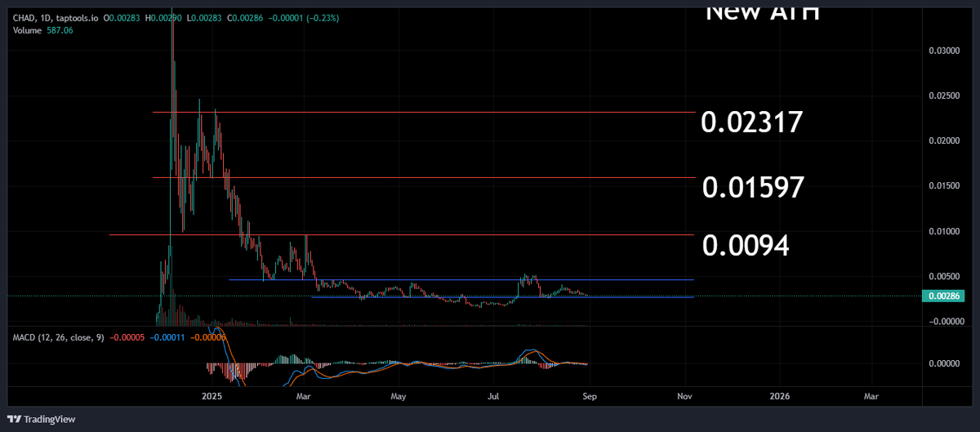Click the 2026 label on the time axis

(780, 396)
